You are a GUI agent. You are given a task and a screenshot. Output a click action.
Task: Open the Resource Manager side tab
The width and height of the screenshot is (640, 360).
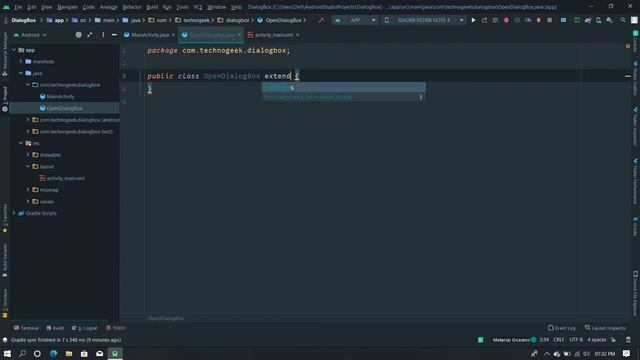click(x=5, y=54)
